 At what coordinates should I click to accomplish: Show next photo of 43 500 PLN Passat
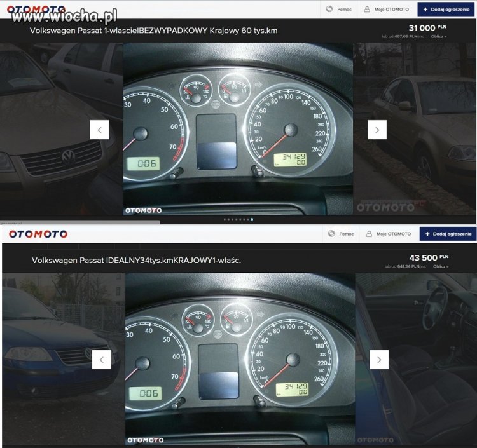[x=379, y=360]
